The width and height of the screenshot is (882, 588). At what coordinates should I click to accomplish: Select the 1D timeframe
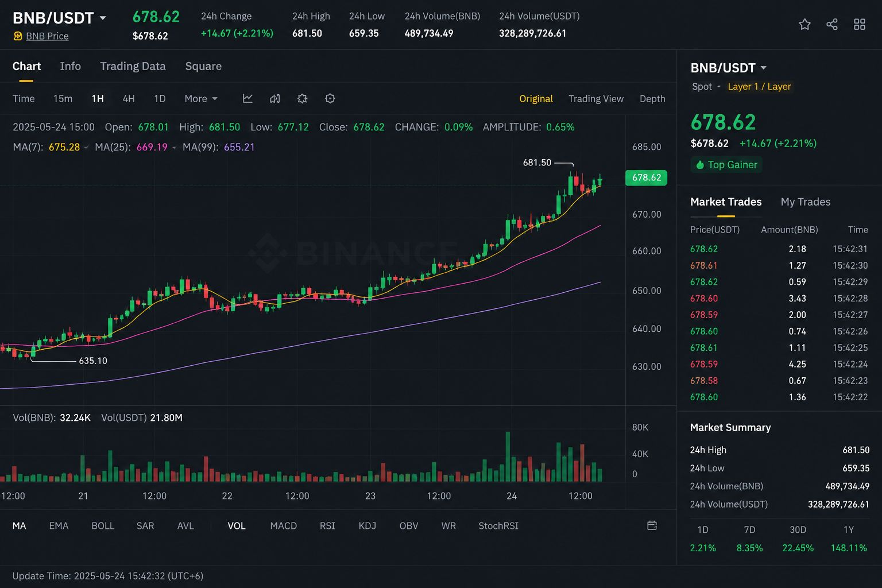click(x=160, y=98)
